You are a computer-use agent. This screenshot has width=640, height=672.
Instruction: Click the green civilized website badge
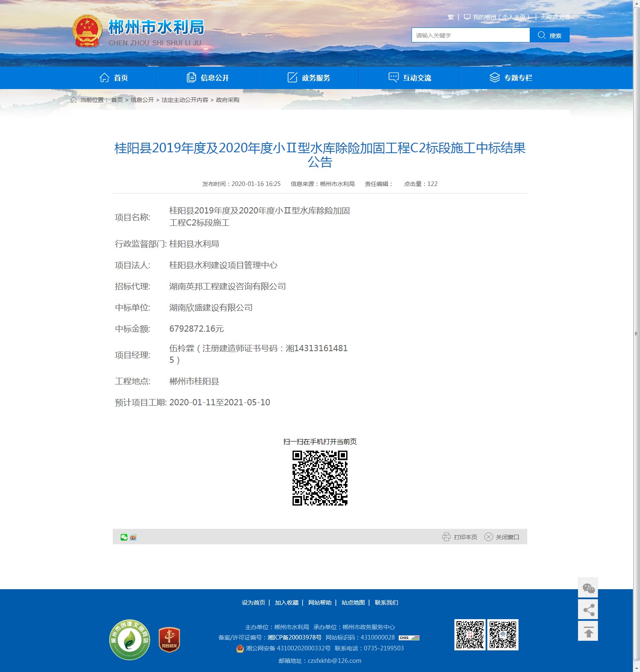coord(130,640)
